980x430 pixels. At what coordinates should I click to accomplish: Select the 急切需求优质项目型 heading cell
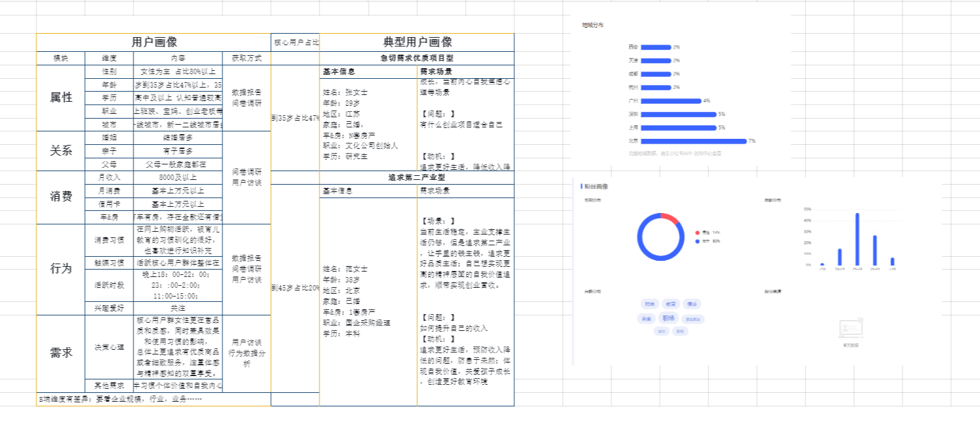pos(417,58)
